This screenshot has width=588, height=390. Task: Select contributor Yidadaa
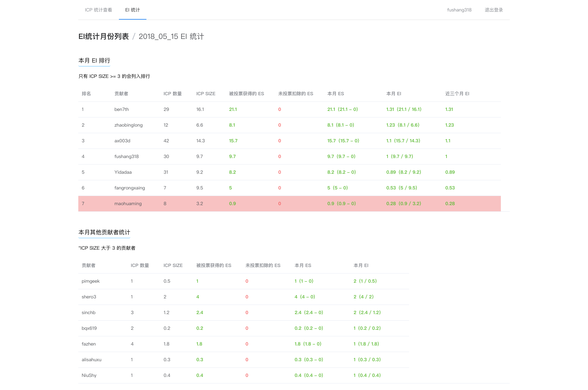tap(123, 172)
